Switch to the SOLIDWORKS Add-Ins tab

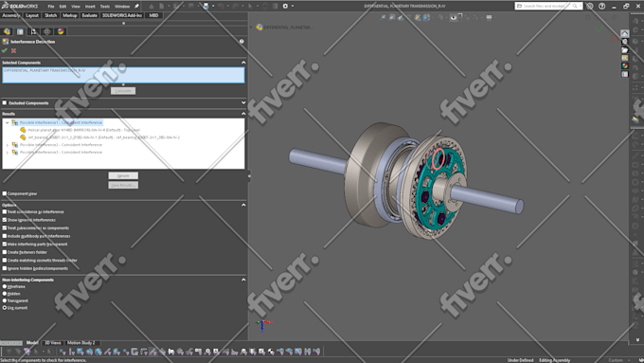(x=121, y=15)
